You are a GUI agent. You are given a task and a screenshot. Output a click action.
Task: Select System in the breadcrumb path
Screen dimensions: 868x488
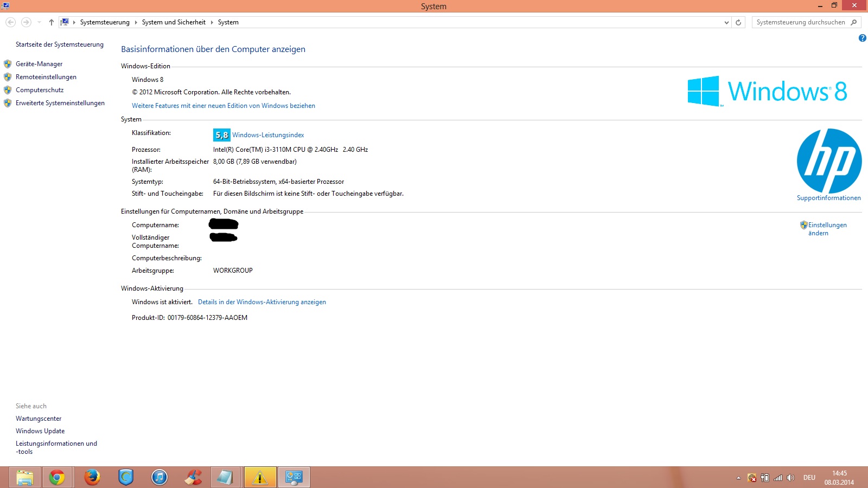228,22
